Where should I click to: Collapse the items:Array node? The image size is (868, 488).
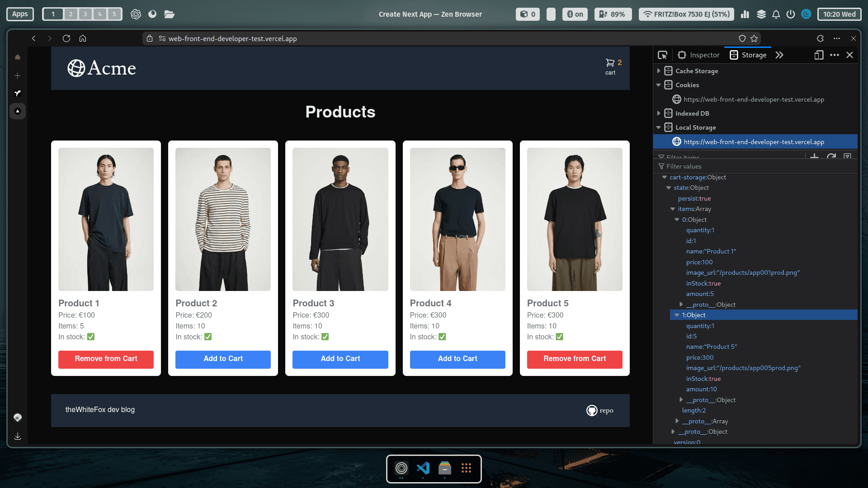point(673,209)
